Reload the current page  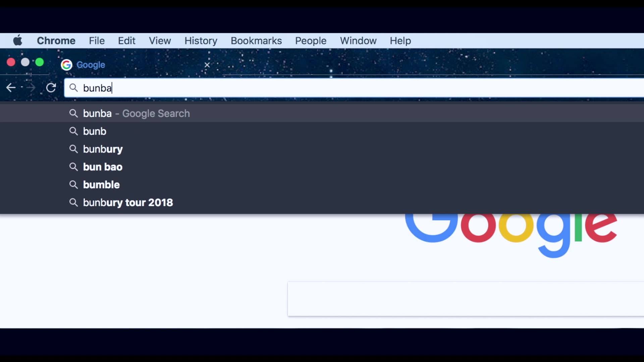(x=51, y=88)
